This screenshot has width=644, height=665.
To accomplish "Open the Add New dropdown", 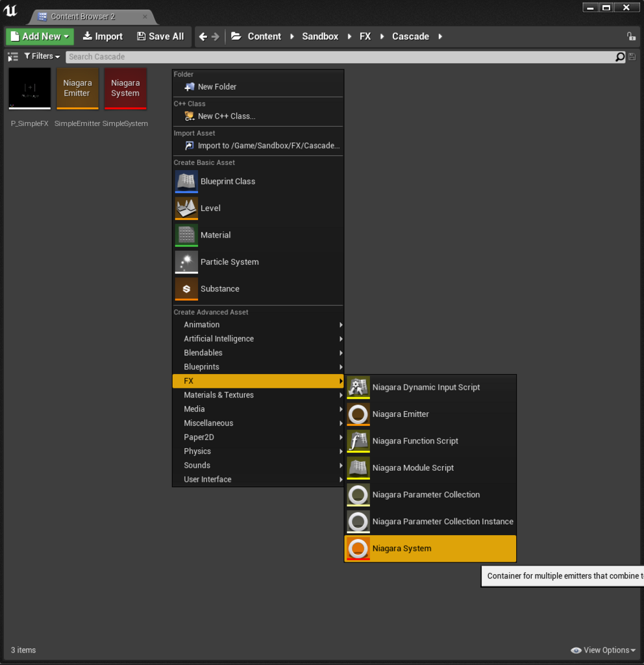I will (40, 36).
